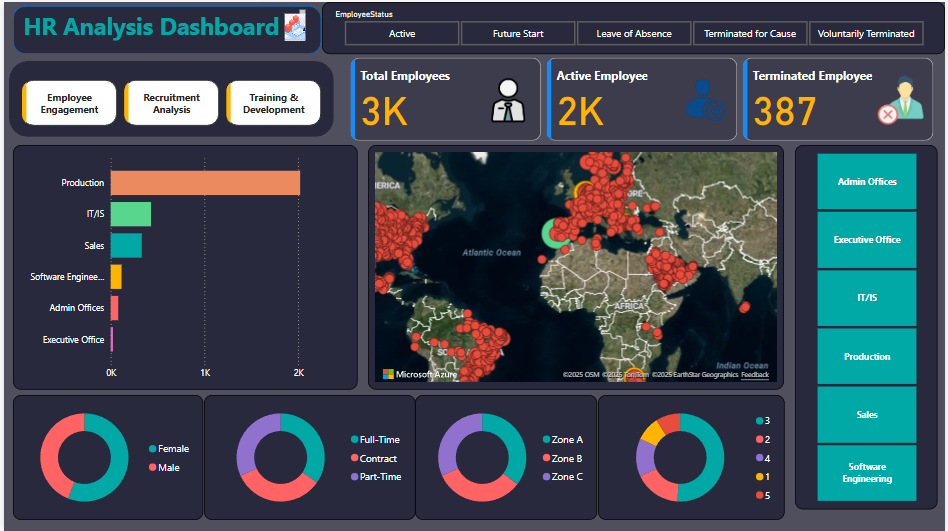948x531 pixels.
Task: Click the Software Engineering yellow bar
Action: (116, 277)
